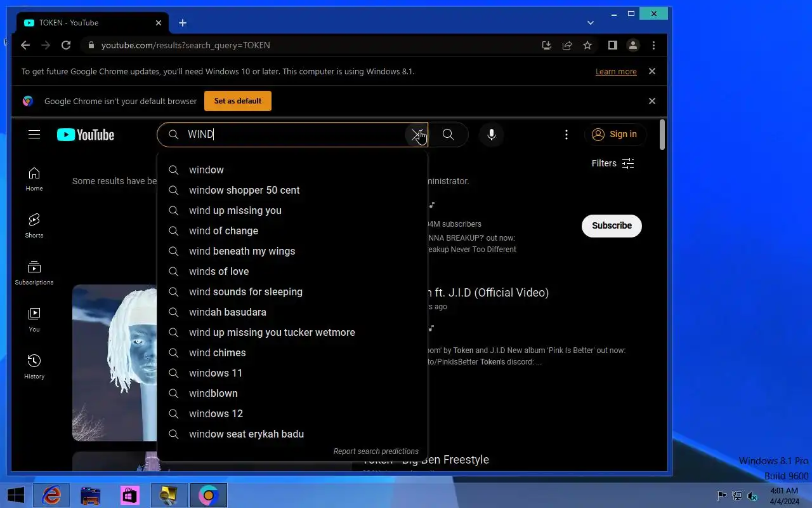
Task: Select 'windows 12' suggestion
Action: [x=292, y=413]
